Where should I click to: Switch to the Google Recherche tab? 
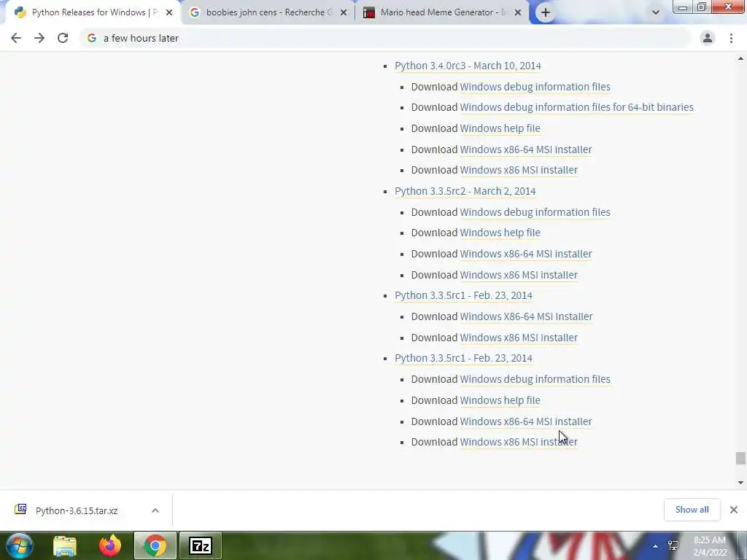(x=268, y=12)
